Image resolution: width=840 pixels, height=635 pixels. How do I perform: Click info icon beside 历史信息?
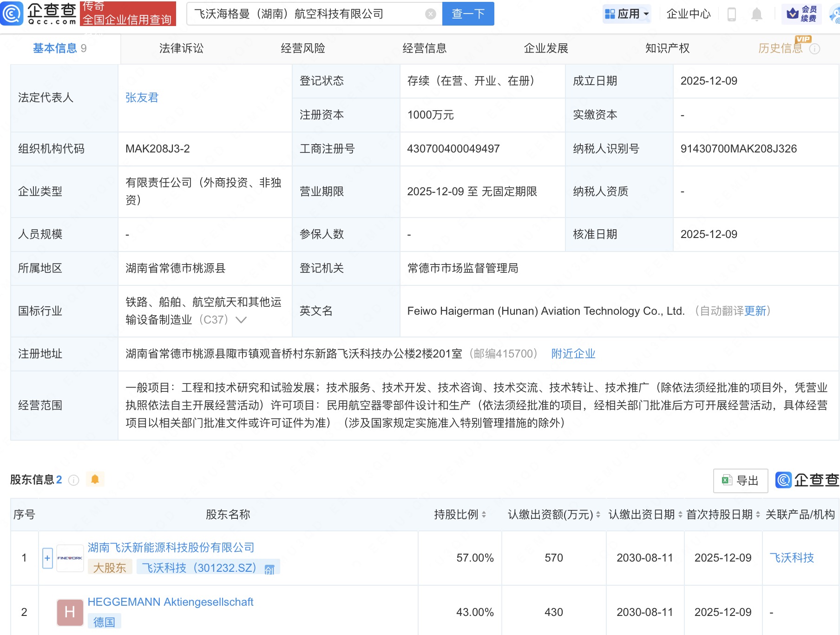pyautogui.click(x=814, y=49)
